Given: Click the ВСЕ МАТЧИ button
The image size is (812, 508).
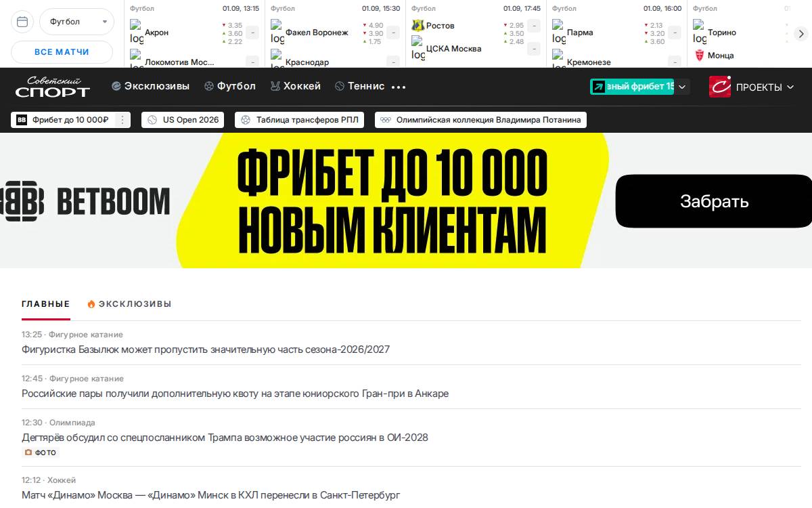Looking at the screenshot, I should [x=62, y=52].
